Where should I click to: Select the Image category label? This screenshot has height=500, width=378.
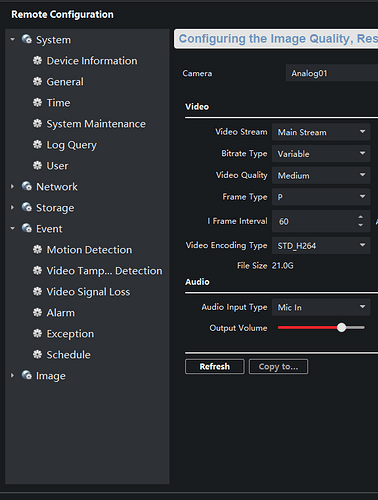coord(51,376)
